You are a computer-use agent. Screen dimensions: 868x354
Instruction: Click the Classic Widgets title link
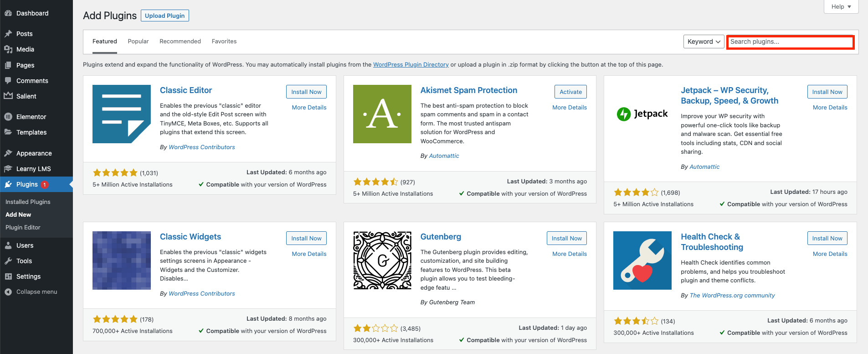click(x=190, y=237)
